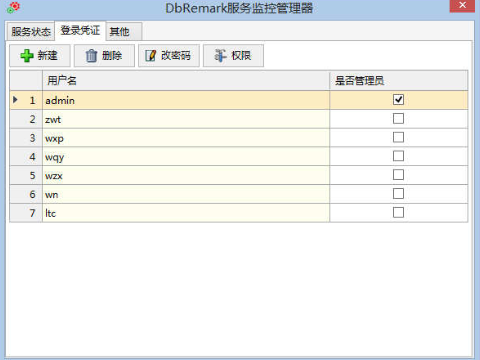Switch to the 服务状态 tab
Screen dimensions: 480x360
tap(31, 32)
